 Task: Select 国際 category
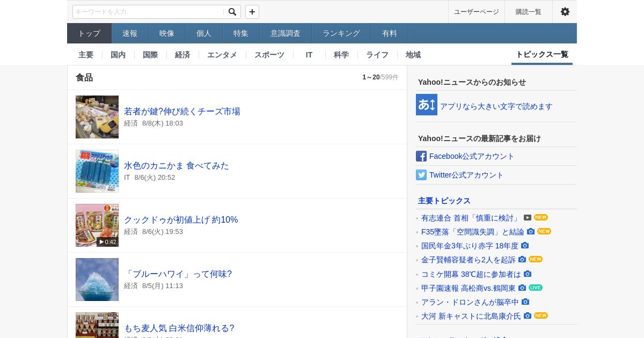[150, 55]
